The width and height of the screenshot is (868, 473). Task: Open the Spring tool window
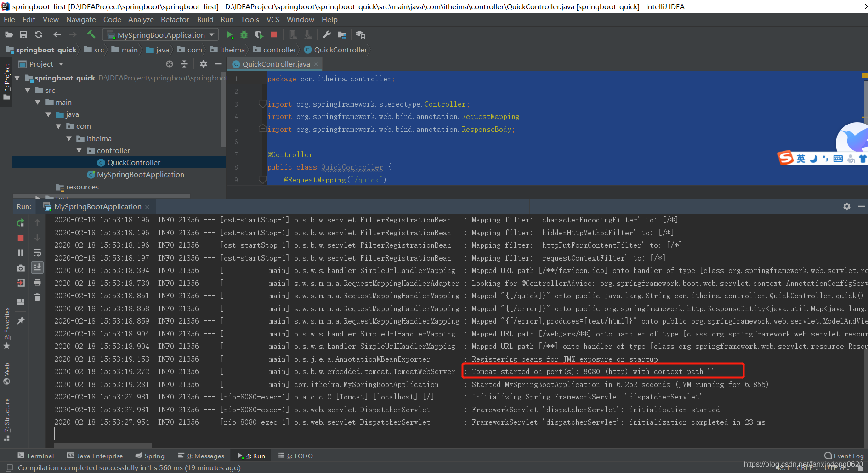pos(150,456)
